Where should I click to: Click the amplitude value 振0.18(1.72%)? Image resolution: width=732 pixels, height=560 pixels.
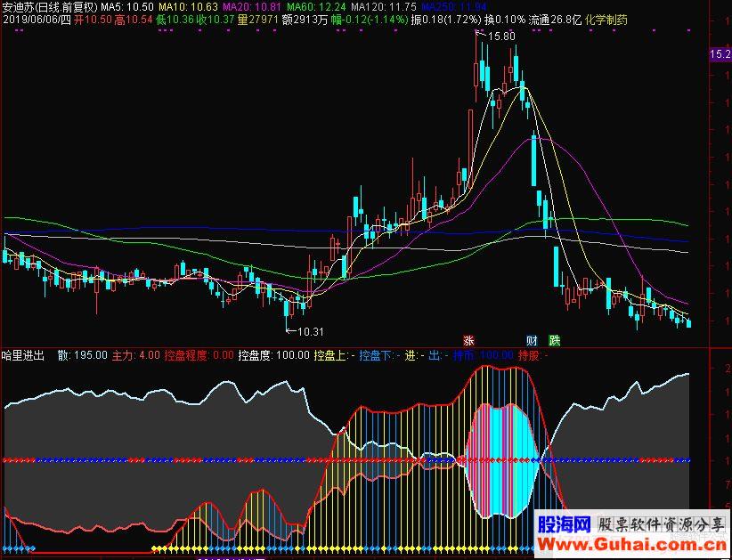click(446, 20)
